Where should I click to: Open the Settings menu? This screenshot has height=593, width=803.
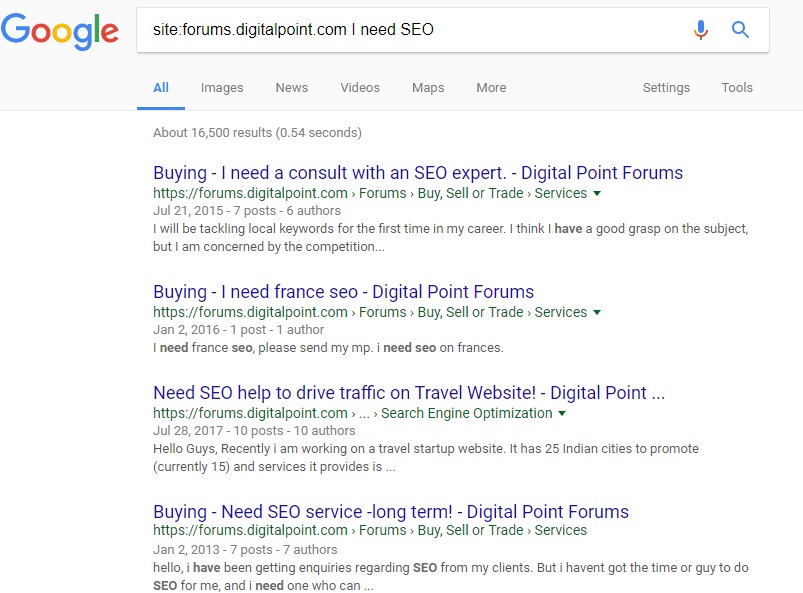pyautogui.click(x=666, y=88)
